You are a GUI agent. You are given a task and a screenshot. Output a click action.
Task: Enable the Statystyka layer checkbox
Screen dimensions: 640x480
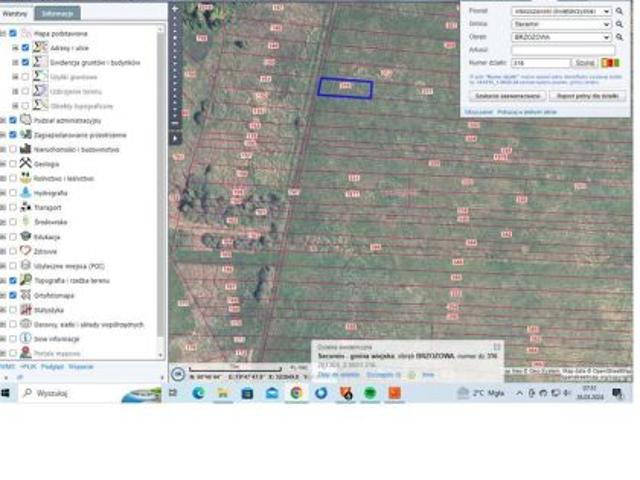pos(13,310)
